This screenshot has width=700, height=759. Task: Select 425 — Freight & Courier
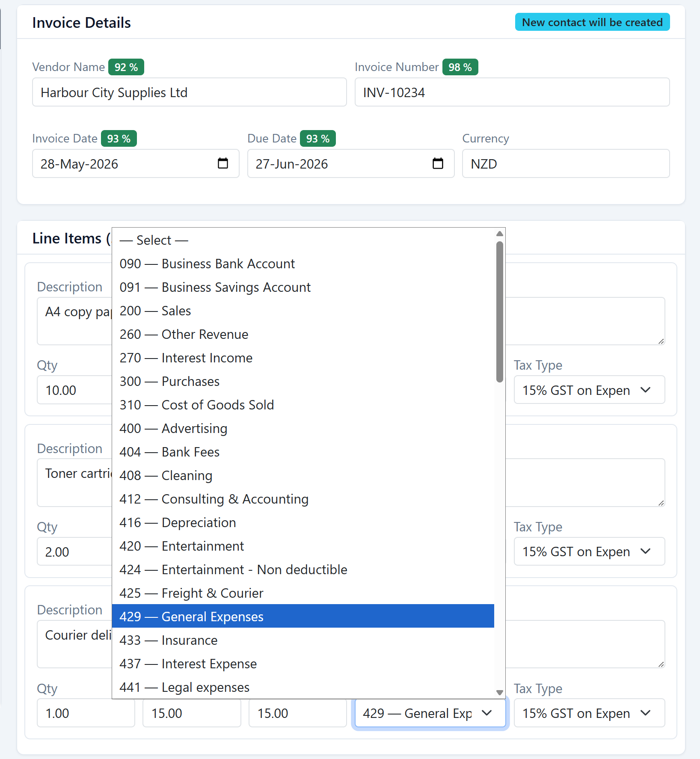tap(303, 593)
